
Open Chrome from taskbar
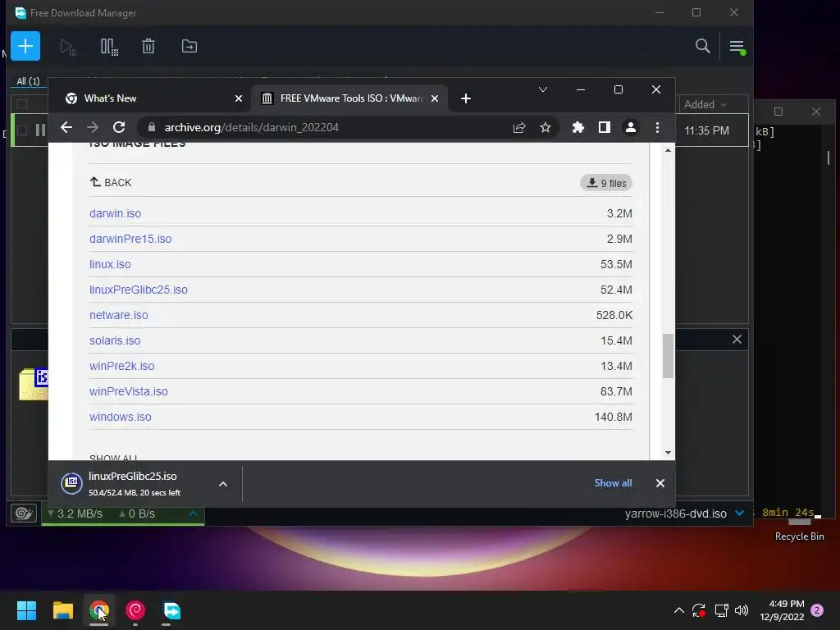(99, 610)
